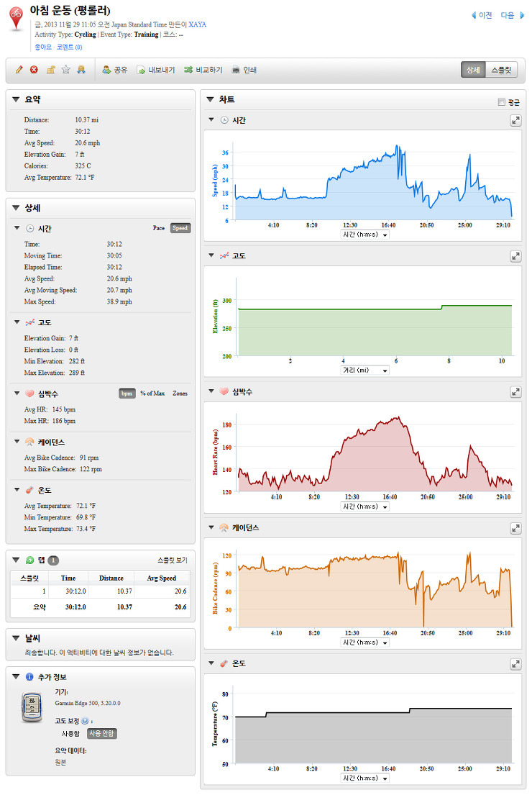Click the green lap icon beside 랩
Image resolution: width=532 pixels, height=795 pixels.
tap(29, 560)
